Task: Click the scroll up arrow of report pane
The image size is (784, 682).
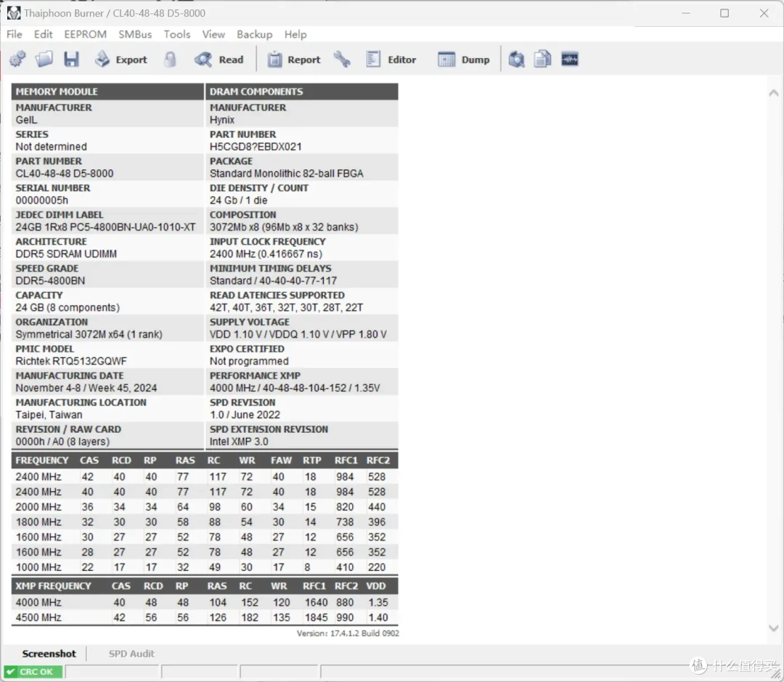Action: point(774,92)
